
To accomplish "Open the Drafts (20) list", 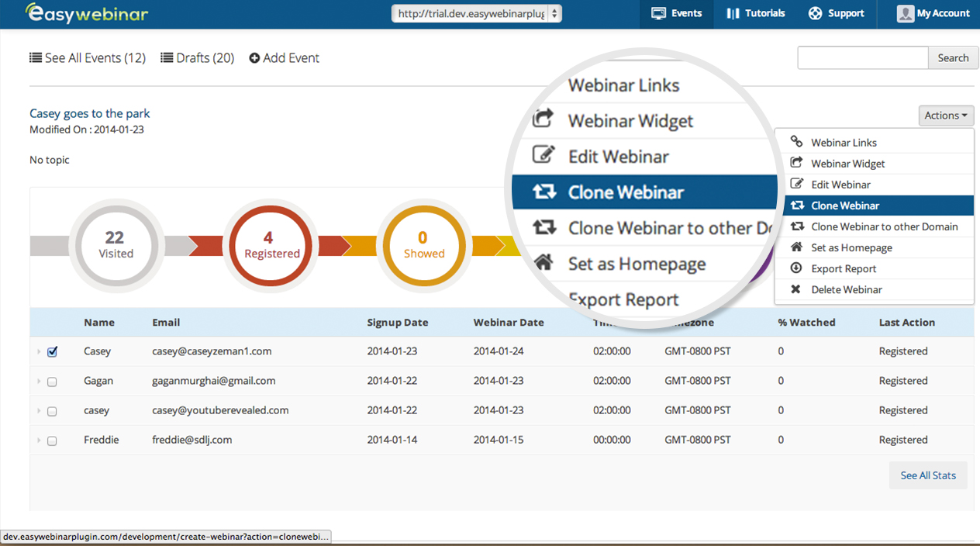I will pos(197,58).
